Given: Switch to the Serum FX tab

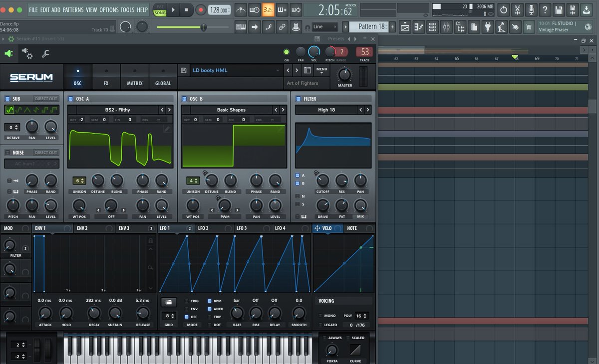Looking at the screenshot, I should click(x=106, y=77).
